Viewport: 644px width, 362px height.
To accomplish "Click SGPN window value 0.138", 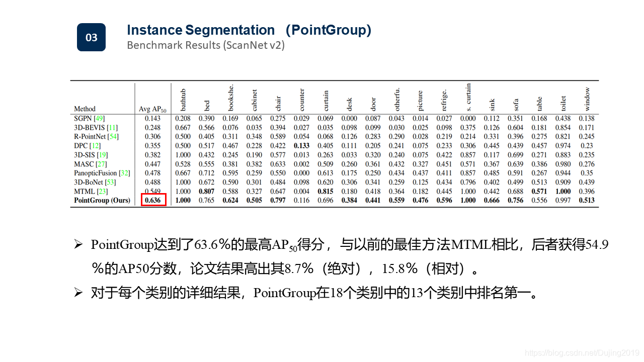I will (587, 118).
